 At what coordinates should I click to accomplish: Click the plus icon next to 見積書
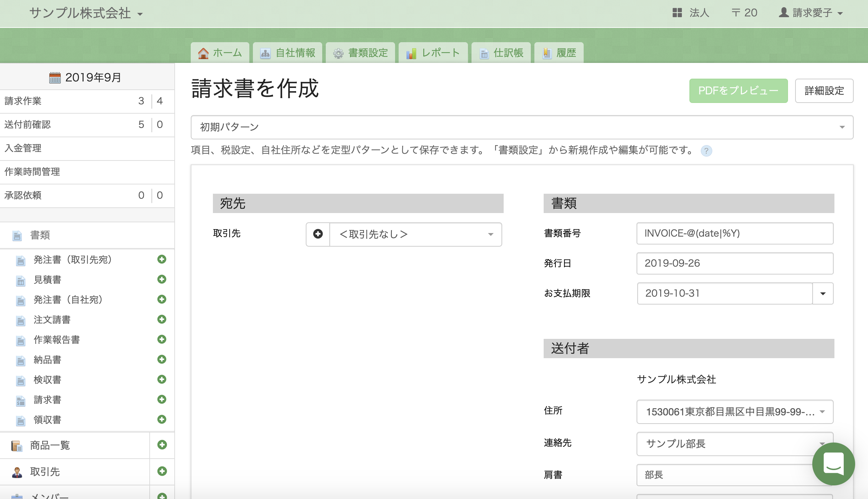tap(162, 279)
